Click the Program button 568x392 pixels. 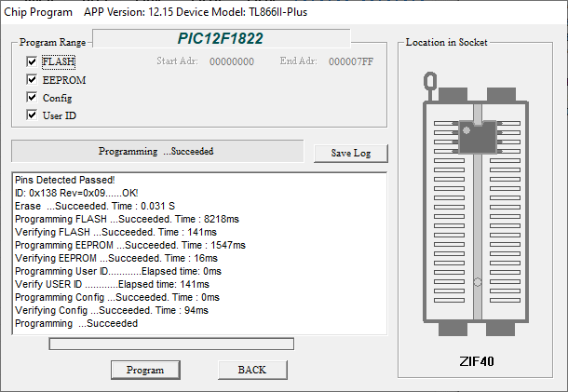point(145,370)
